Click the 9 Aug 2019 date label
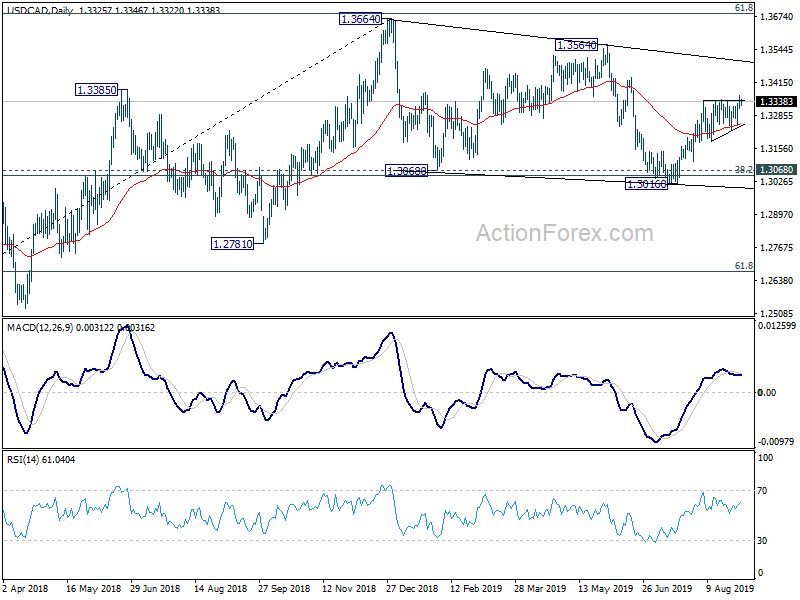The image size is (800, 600). pos(730,588)
